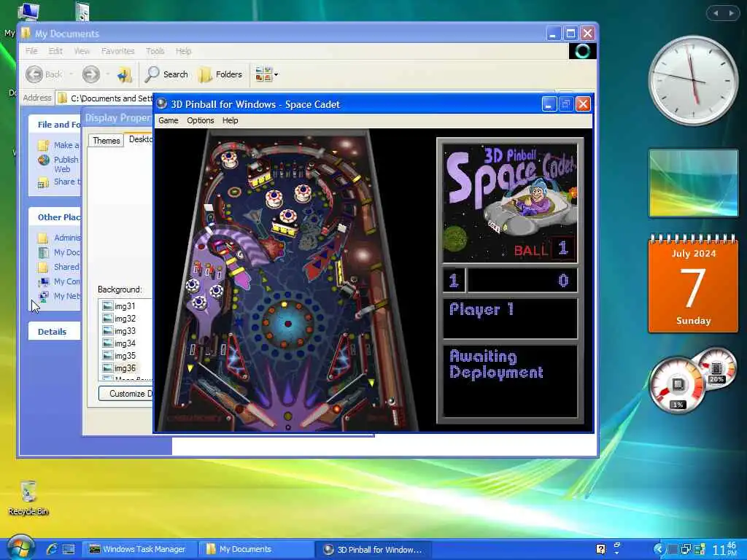Expand the Forward history dropdown arrow
747x560 pixels.
tap(107, 74)
